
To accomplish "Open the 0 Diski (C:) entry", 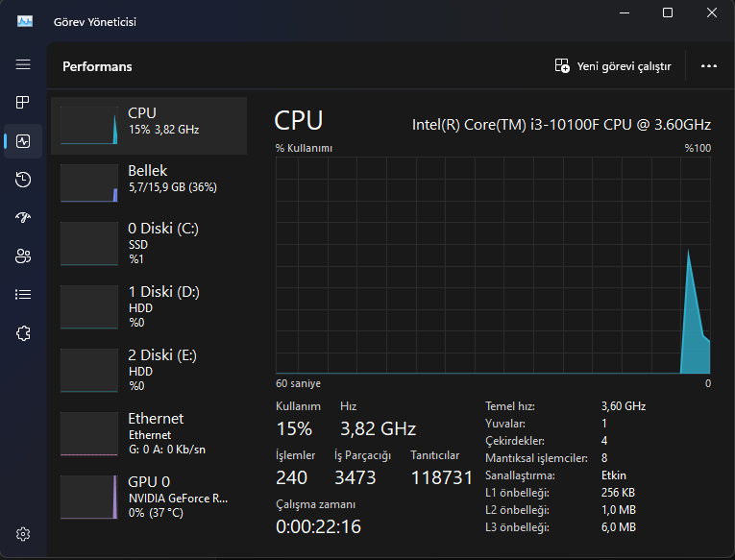I will pyautogui.click(x=149, y=243).
